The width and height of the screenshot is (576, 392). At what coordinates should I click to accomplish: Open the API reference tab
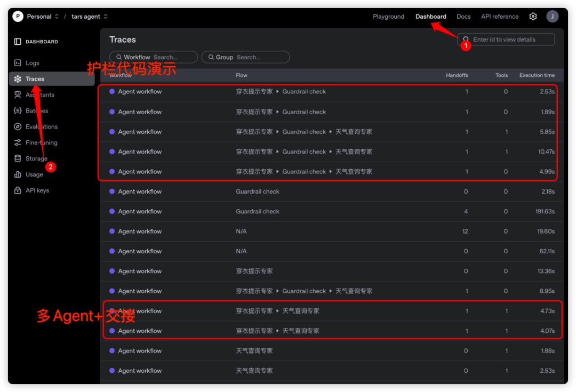pyautogui.click(x=500, y=17)
